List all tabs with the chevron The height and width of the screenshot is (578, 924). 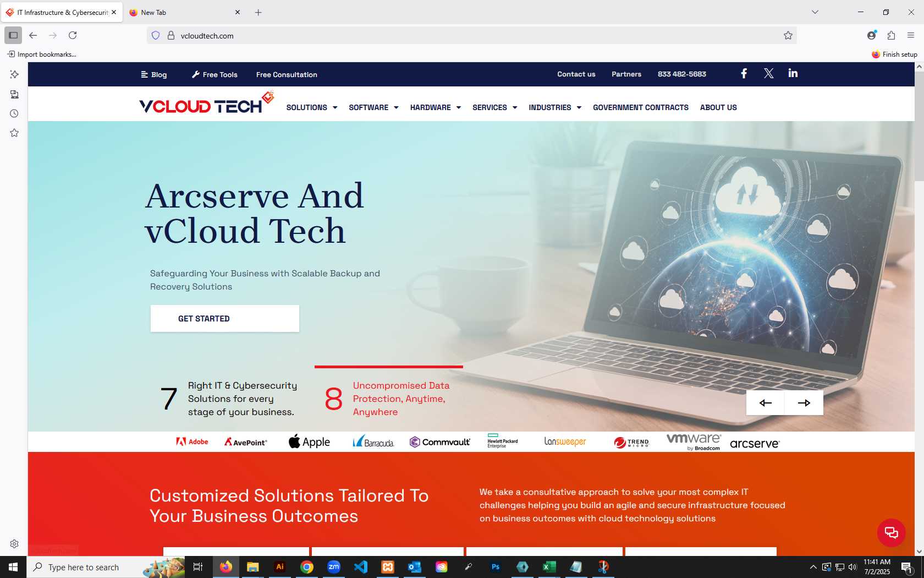click(x=815, y=12)
